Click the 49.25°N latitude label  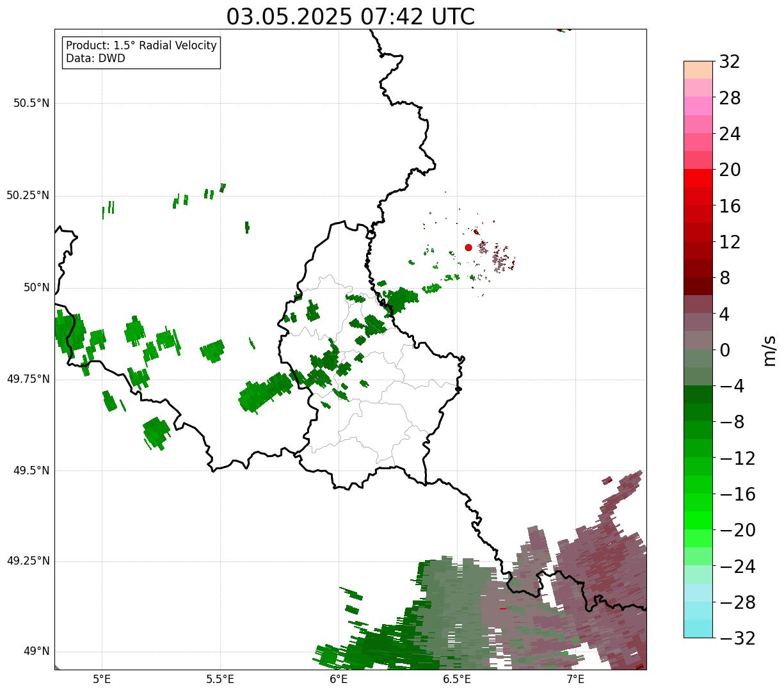point(28,561)
